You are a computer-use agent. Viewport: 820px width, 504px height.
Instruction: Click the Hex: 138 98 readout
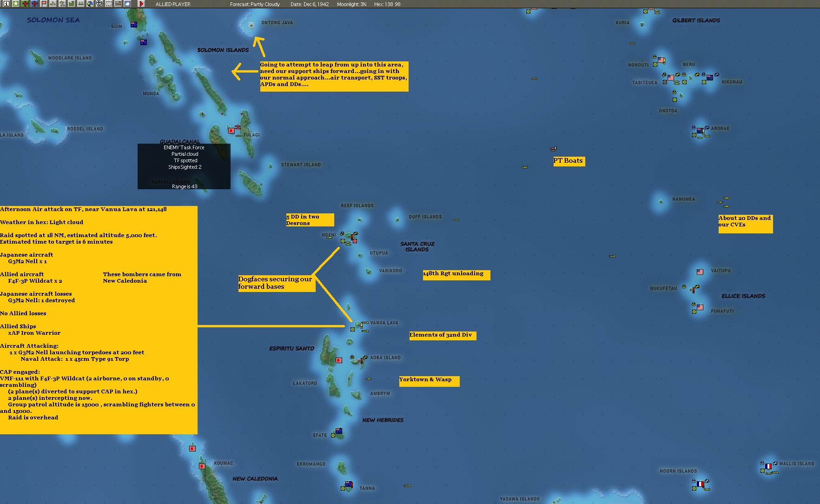coord(387,4)
